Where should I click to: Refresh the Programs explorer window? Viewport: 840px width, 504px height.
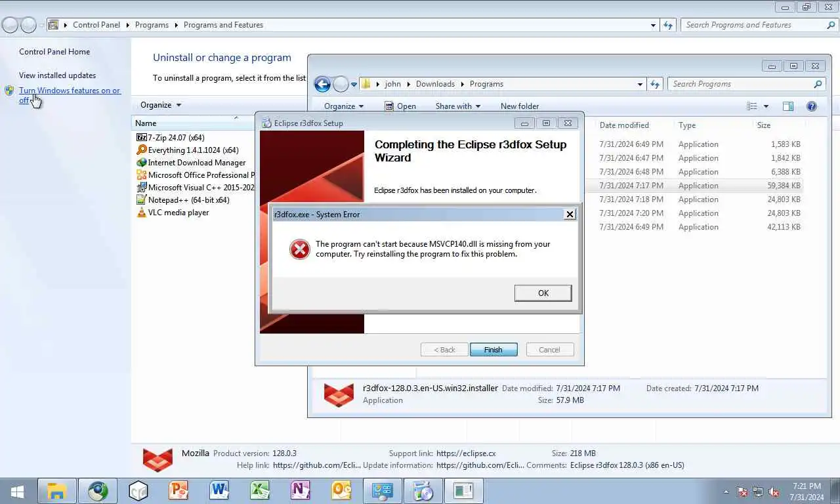click(654, 84)
